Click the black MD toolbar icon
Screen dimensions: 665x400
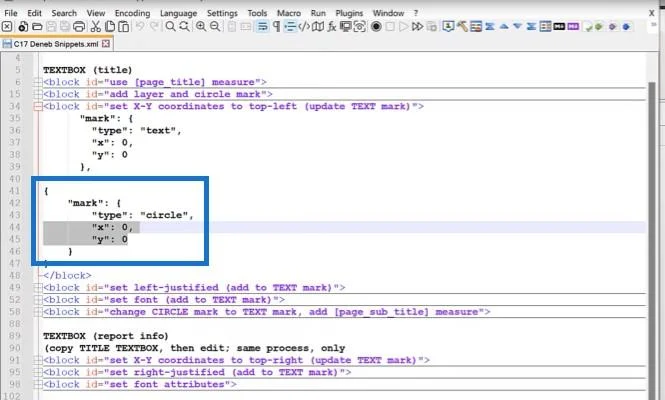click(559, 27)
